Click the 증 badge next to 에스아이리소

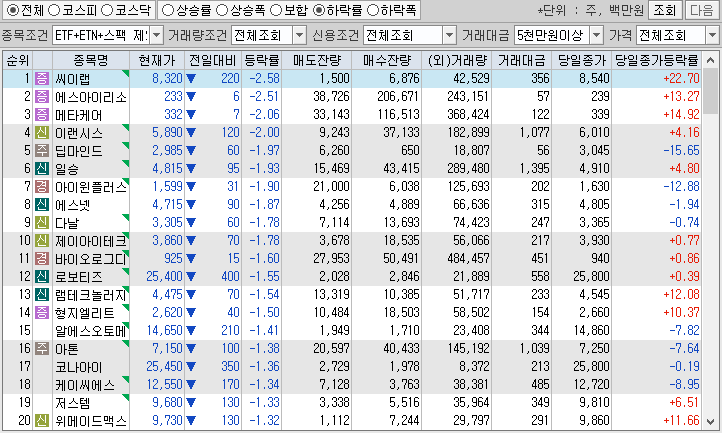tap(42, 97)
